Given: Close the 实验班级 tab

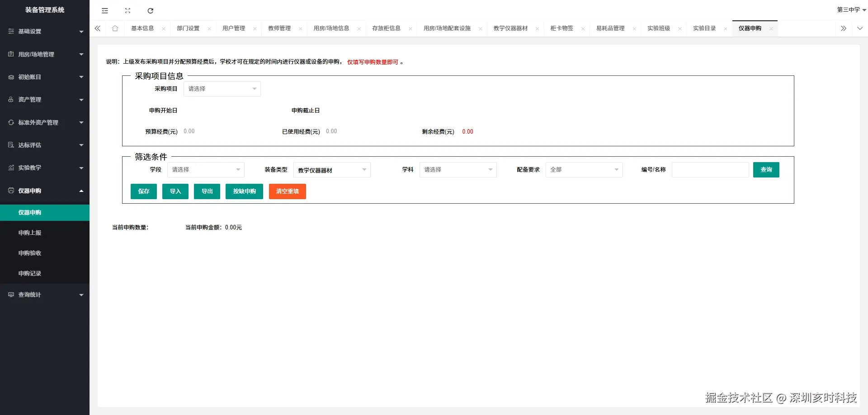Looking at the screenshot, I should pyautogui.click(x=680, y=28).
